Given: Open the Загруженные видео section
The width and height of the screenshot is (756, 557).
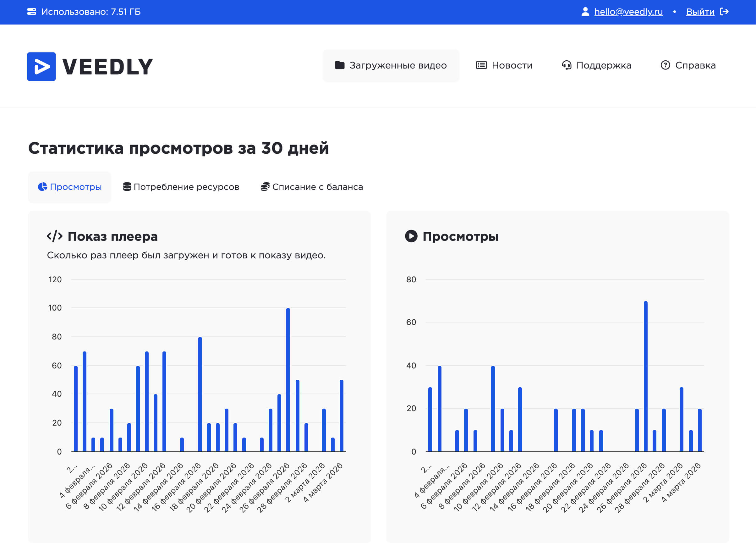Looking at the screenshot, I should click(x=398, y=65).
